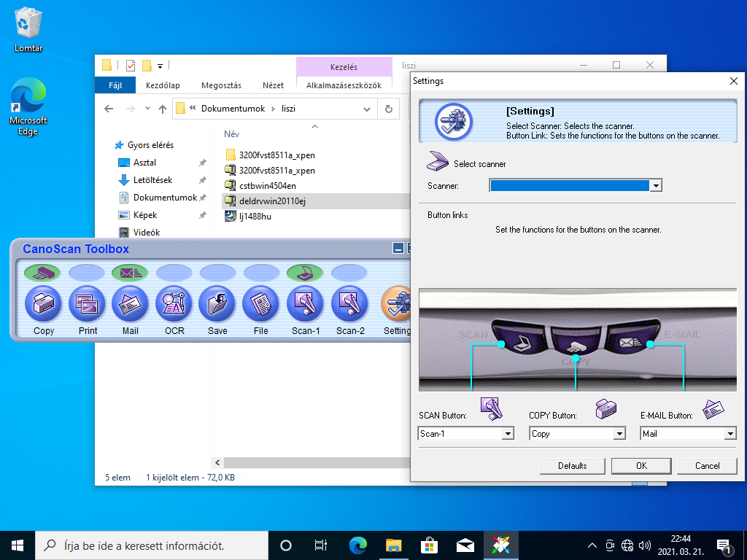Open Microsoft Edge desktop shortcut
The image size is (747, 560).
pyautogui.click(x=28, y=106)
